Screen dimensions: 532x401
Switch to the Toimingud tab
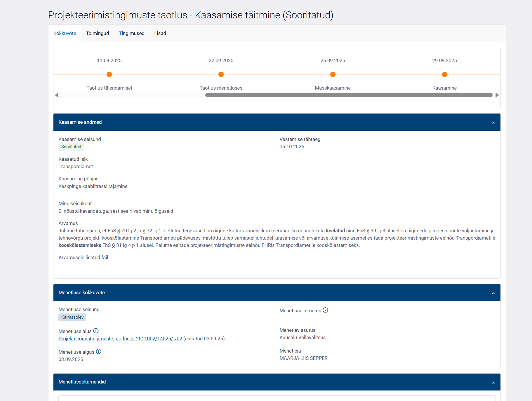[97, 33]
